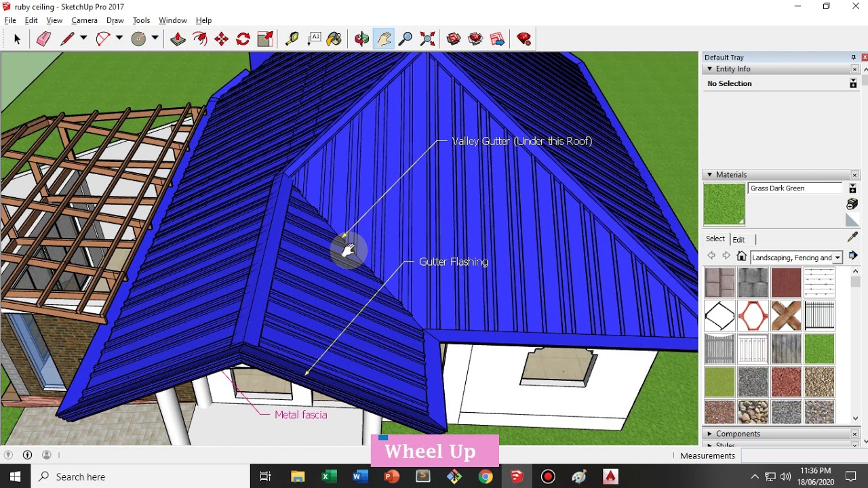
Task: Choose the Paint Bucket tool
Action: pos(334,39)
